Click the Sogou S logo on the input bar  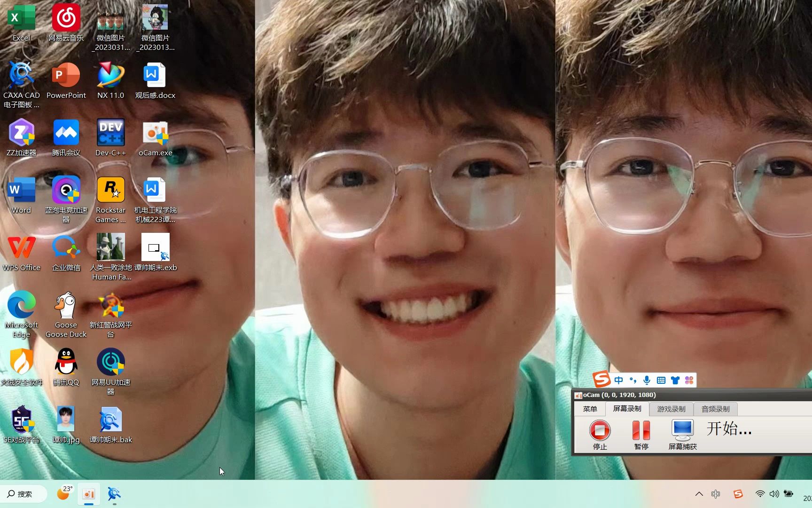tap(601, 379)
